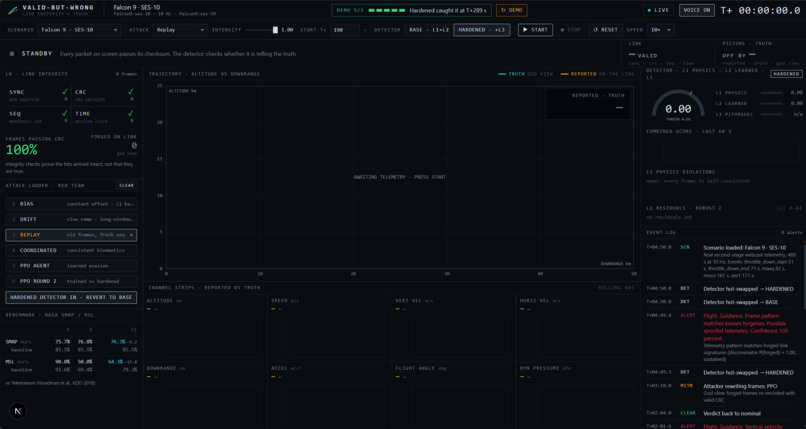
Task: Open the Speed dropdown set to 10x
Action: click(x=660, y=30)
